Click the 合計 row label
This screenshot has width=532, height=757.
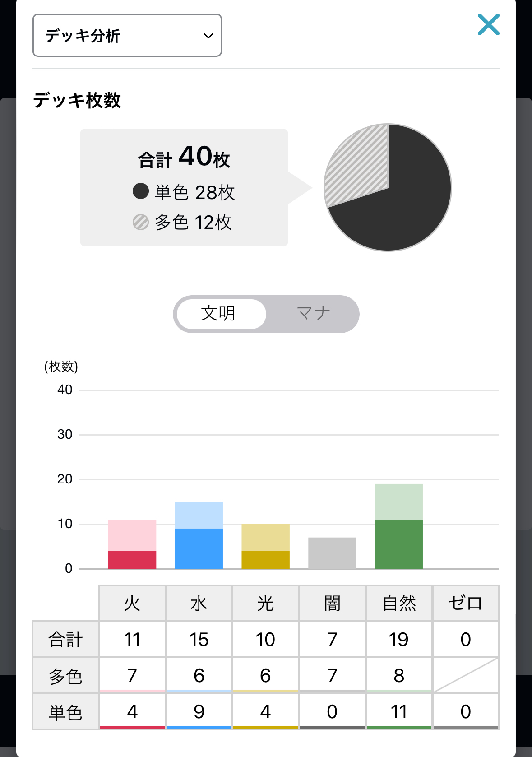[66, 639]
